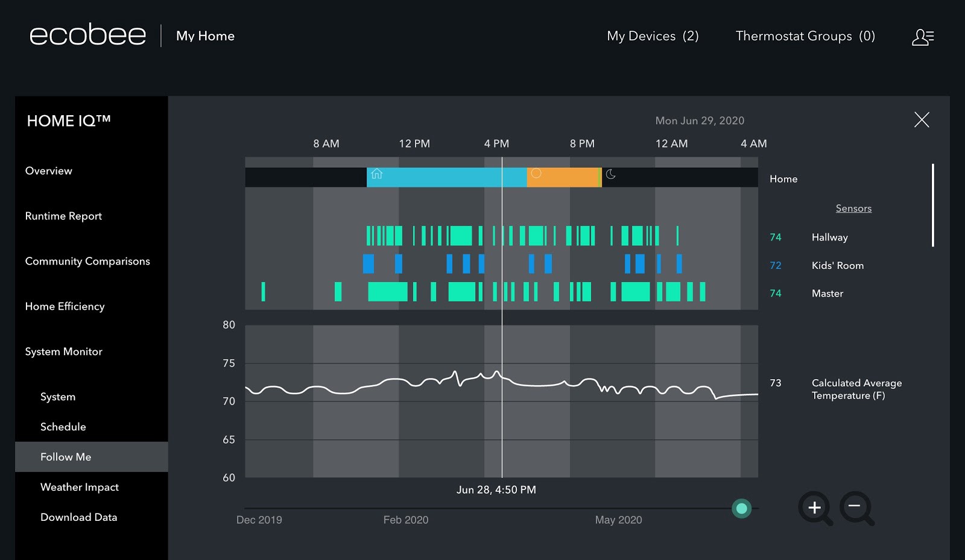The image size is (965, 560).
Task: Click Calculated Average Temperature (F) label
Action: click(856, 389)
